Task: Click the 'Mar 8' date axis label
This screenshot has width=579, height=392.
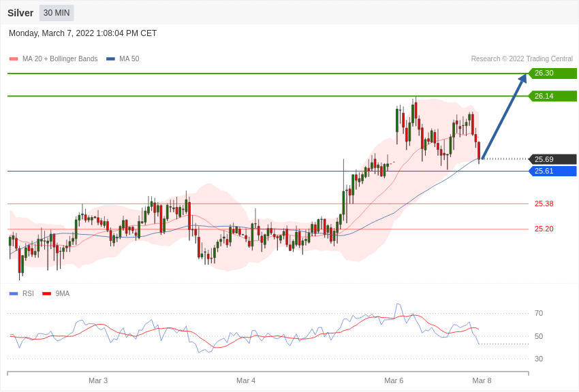Action: coord(482,380)
